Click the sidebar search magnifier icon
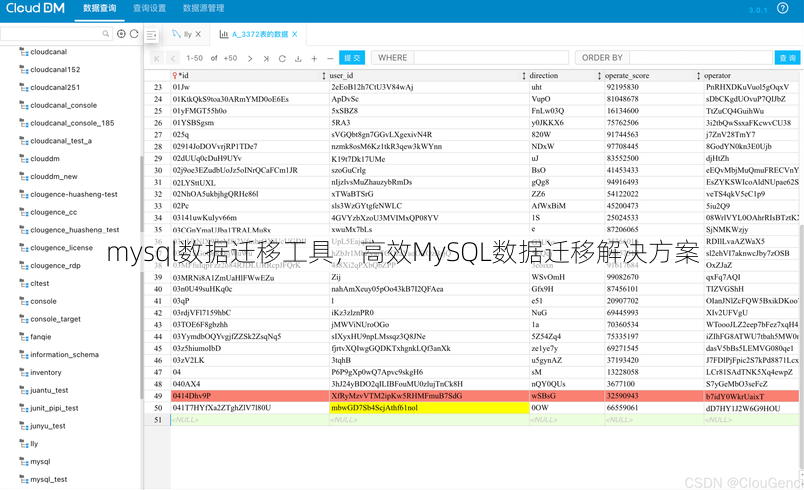804x490 pixels. click(106, 34)
